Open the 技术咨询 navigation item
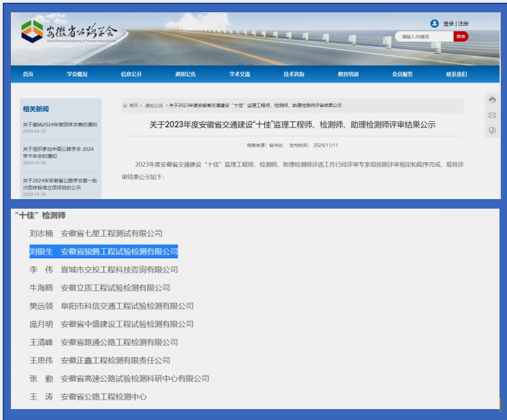507x420 pixels. [x=294, y=74]
